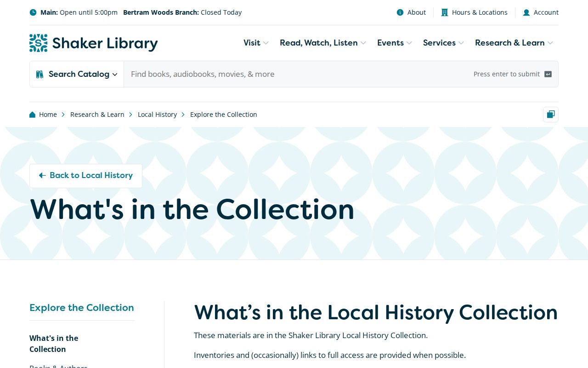Click "Bertram Woods Branch: Closed Today" text

(x=182, y=12)
